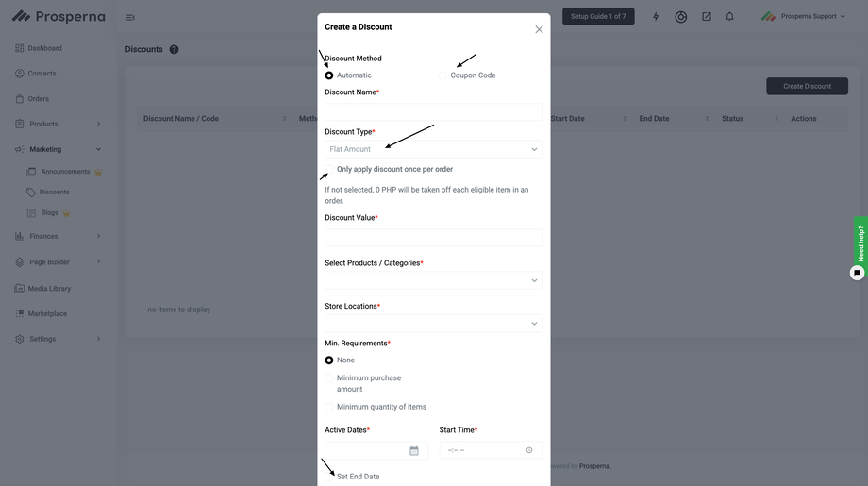This screenshot has height=486, width=868.
Task: Check Only apply discount once per order
Action: 329,170
